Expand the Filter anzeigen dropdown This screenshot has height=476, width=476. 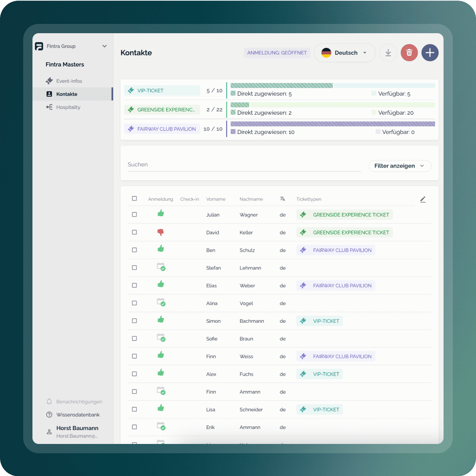click(400, 166)
